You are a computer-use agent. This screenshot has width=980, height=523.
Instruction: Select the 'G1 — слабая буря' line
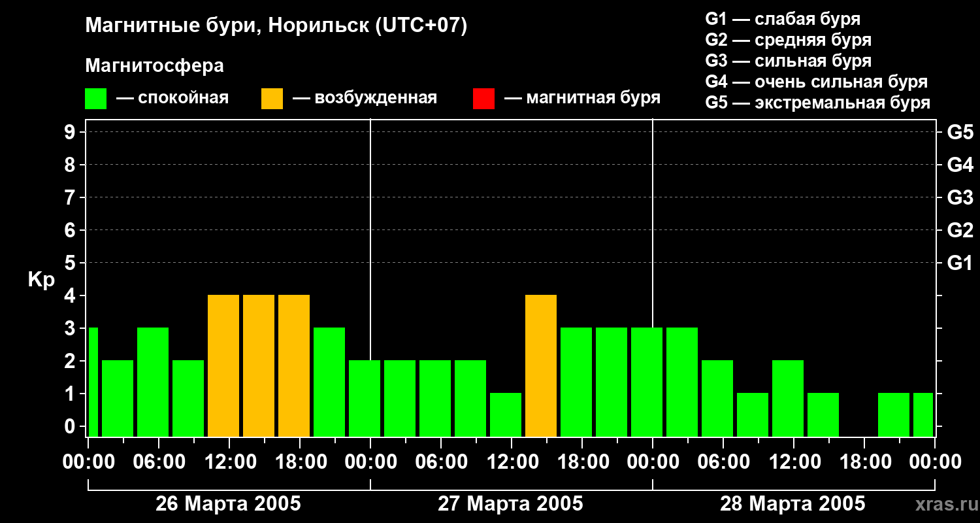coord(783,19)
